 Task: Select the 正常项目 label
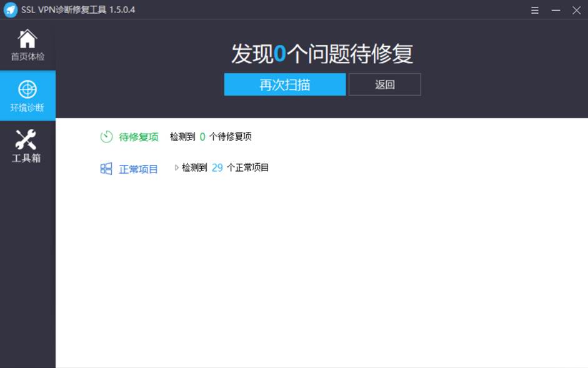pos(138,169)
